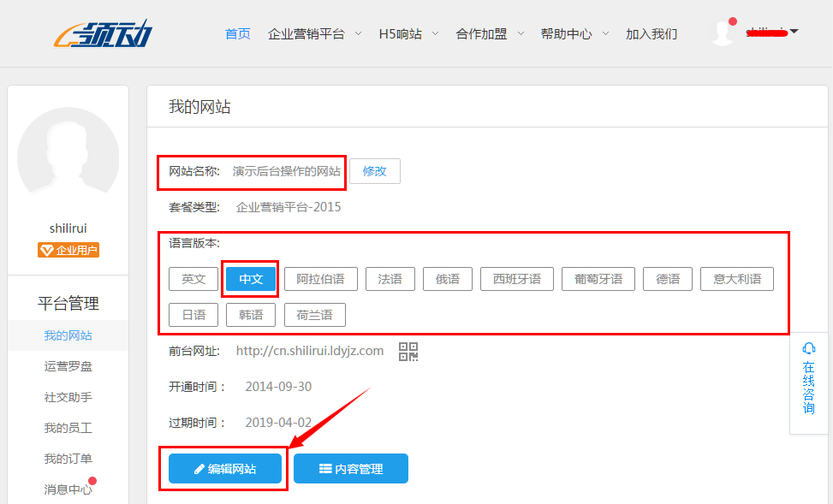Go to 首页 in the top navigation
This screenshot has width=833, height=504.
pos(237,33)
